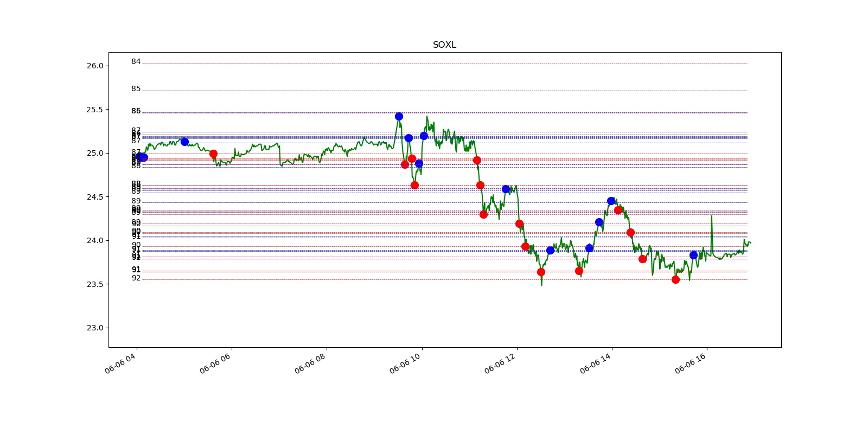
Task: Click the 24.5 y-axis tick label
Action: [x=94, y=197]
